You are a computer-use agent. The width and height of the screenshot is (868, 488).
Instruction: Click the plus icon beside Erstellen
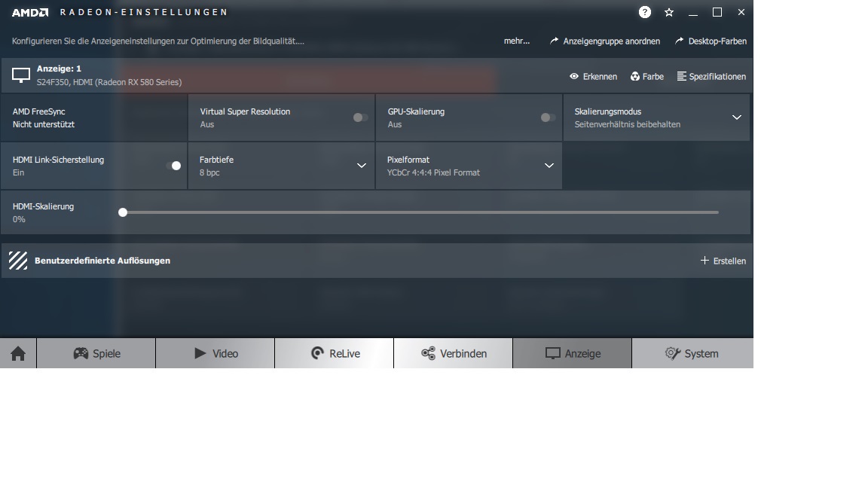pos(704,260)
